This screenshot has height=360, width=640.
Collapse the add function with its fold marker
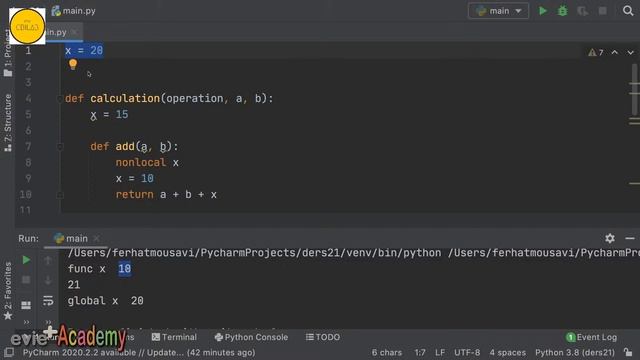[x=60, y=147]
